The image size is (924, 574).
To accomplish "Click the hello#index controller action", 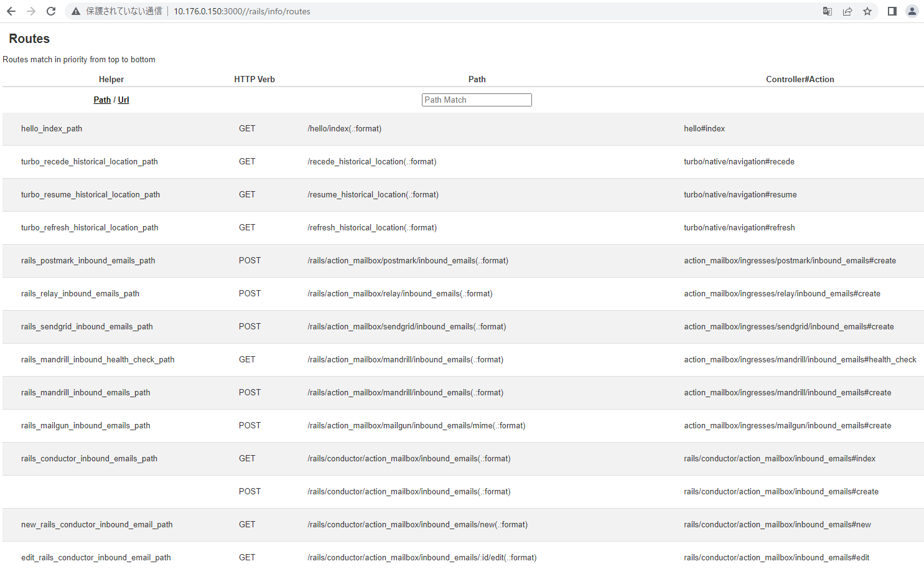I will 704,128.
